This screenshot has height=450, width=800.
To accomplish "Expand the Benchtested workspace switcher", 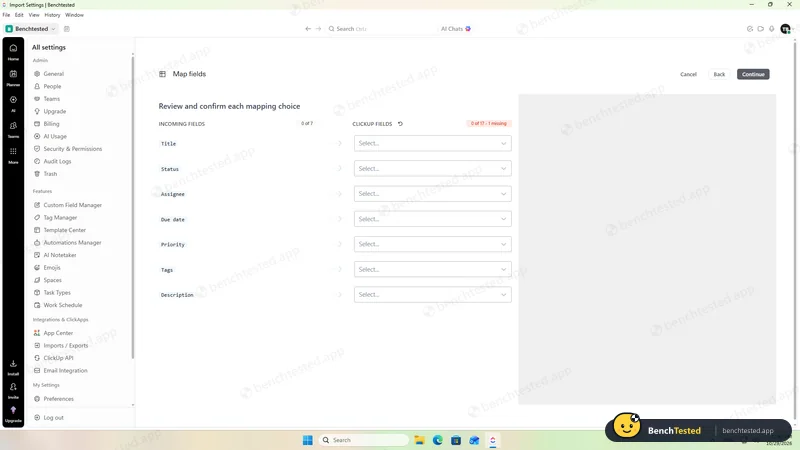I will click(31, 29).
